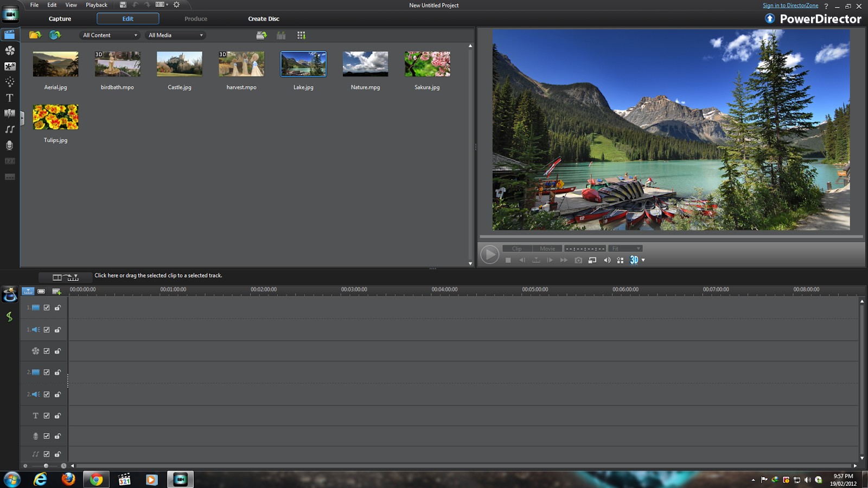
Task: Click the add tracks icon above timeline
Action: pos(56,291)
